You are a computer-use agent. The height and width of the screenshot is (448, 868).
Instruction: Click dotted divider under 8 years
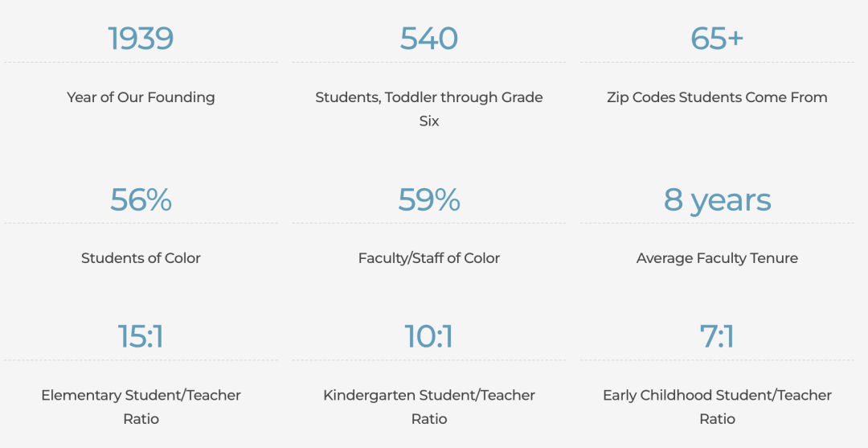coord(717,223)
